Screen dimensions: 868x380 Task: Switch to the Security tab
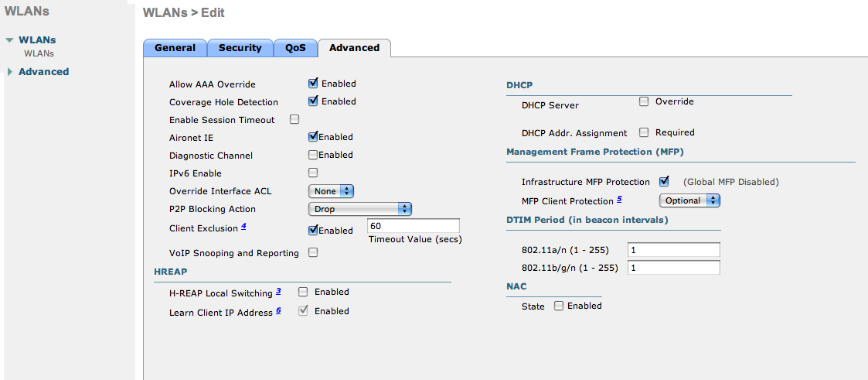click(240, 48)
